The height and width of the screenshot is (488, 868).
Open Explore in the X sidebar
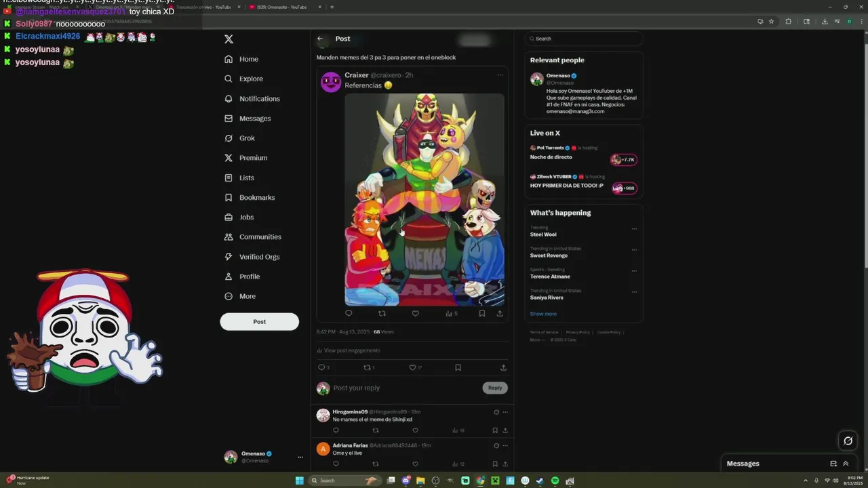click(x=243, y=79)
